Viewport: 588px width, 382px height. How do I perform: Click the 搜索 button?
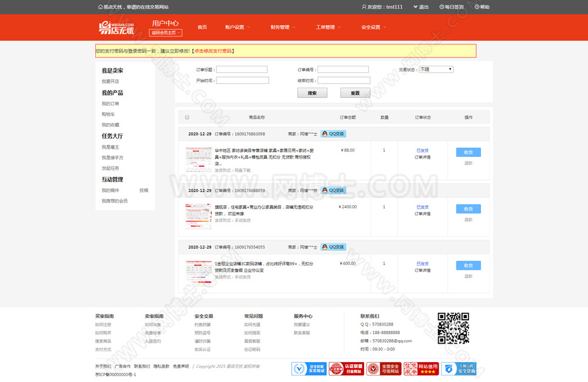312,93
